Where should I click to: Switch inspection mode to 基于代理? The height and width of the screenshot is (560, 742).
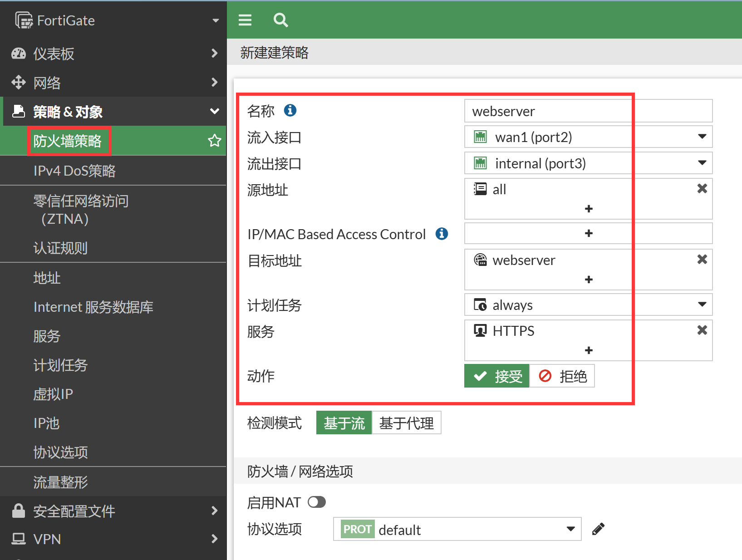click(x=406, y=423)
